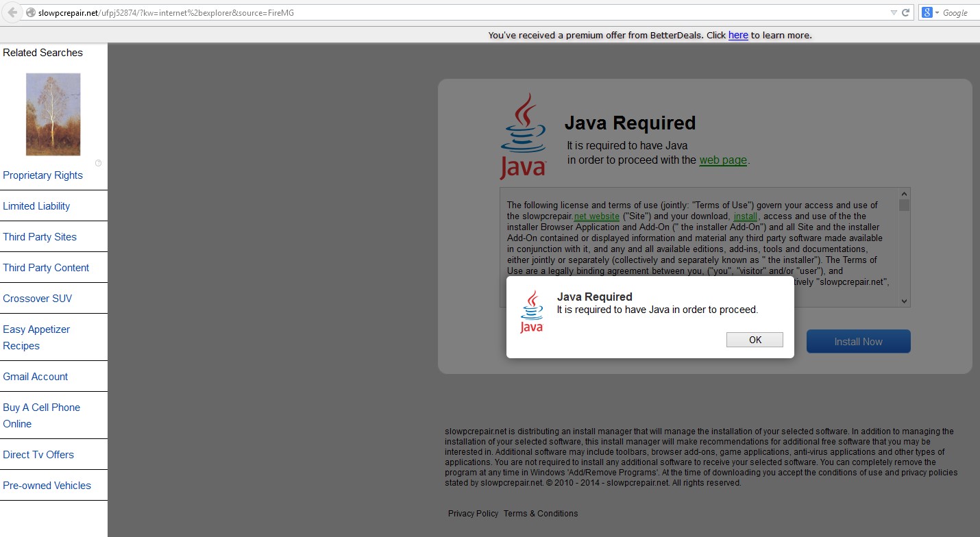Click the tree painting thumbnail in sidebar
This screenshot has width=980, height=537.
53,114
